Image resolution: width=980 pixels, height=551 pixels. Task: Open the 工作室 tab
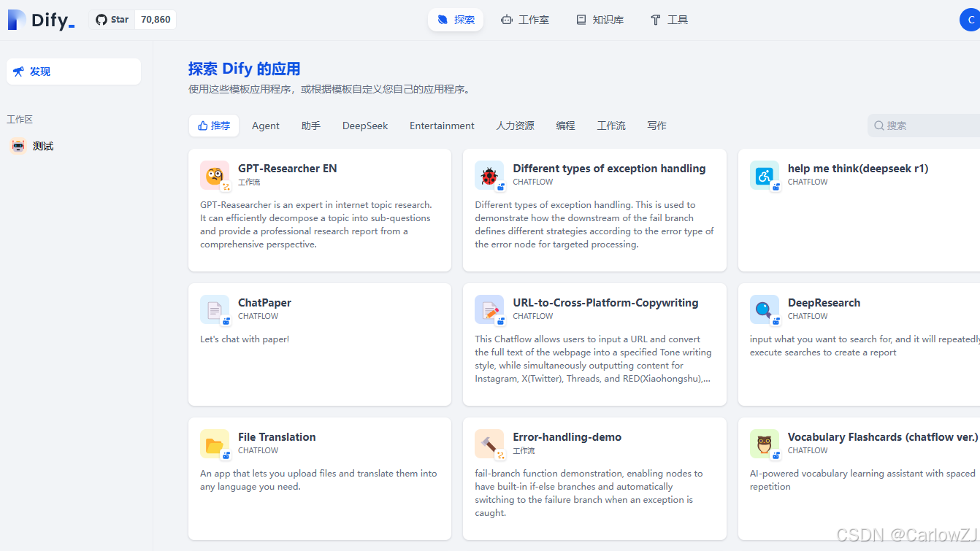525,20
